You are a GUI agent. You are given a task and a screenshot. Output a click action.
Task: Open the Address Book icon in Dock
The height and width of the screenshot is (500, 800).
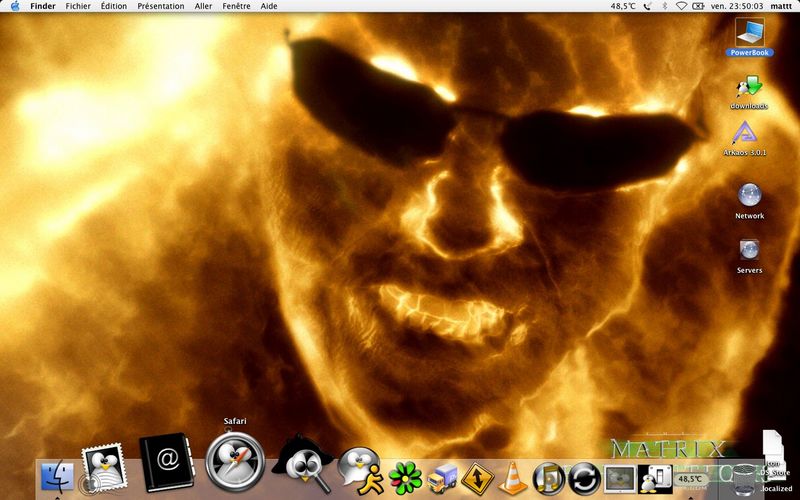tap(166, 462)
